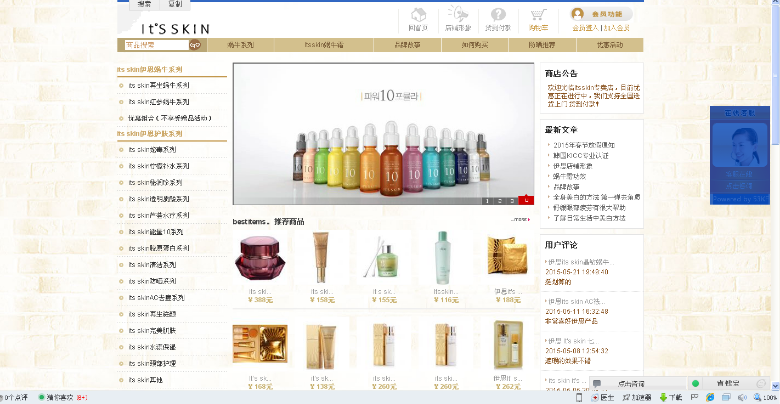
Task: Open the 医生 doctor tool in status bar
Action: click(x=602, y=397)
